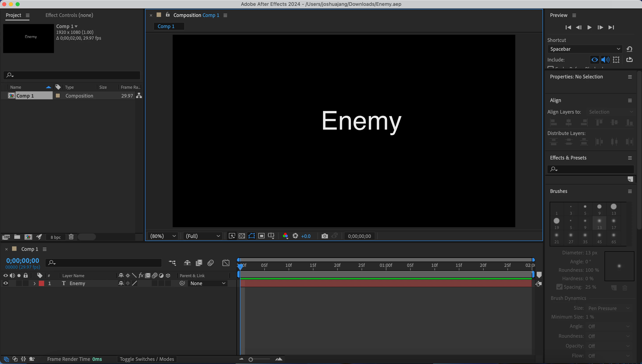Screen dimensions: 642x364
Task: Open the Graph Editor in timeline
Action: [x=226, y=263]
